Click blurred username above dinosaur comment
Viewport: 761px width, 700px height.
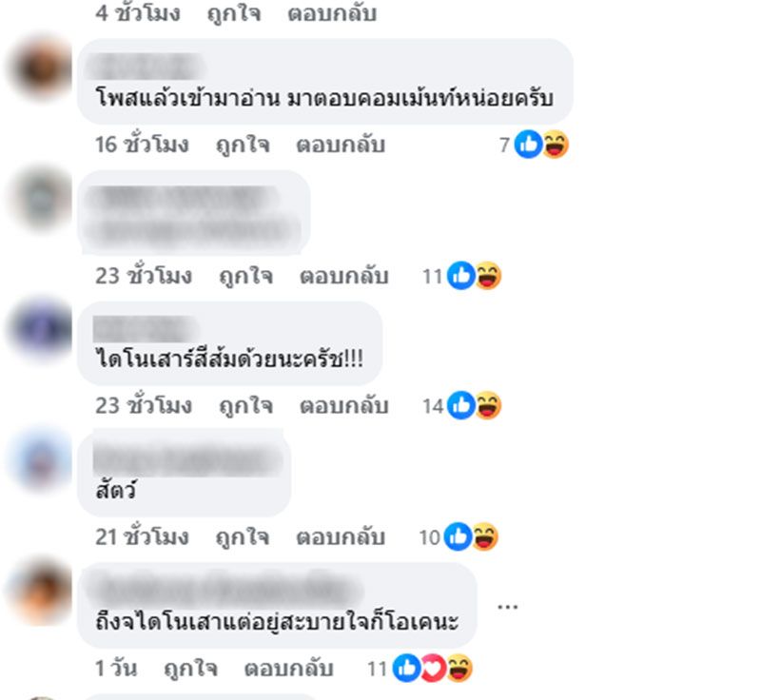pyautogui.click(x=146, y=328)
